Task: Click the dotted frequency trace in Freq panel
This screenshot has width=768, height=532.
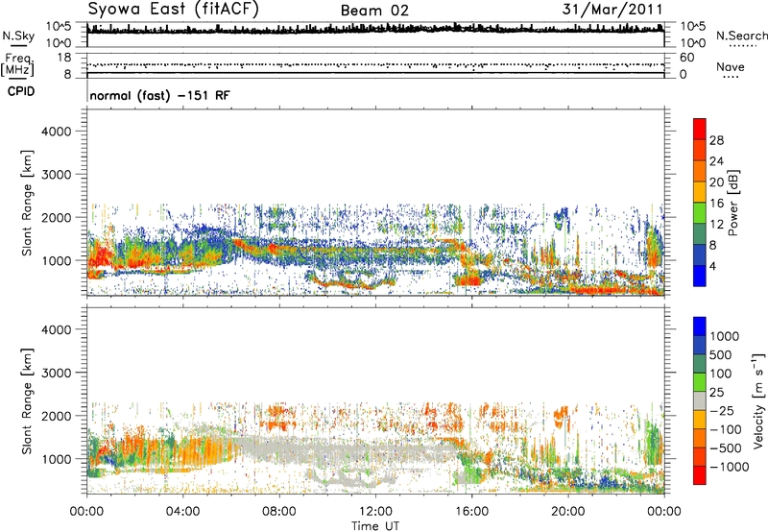Action: 375,64
